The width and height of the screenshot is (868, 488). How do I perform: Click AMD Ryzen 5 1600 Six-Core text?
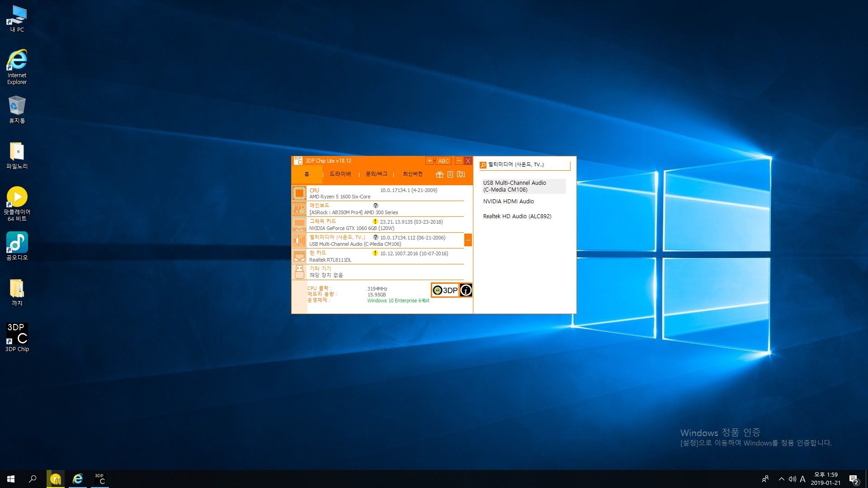tap(340, 197)
